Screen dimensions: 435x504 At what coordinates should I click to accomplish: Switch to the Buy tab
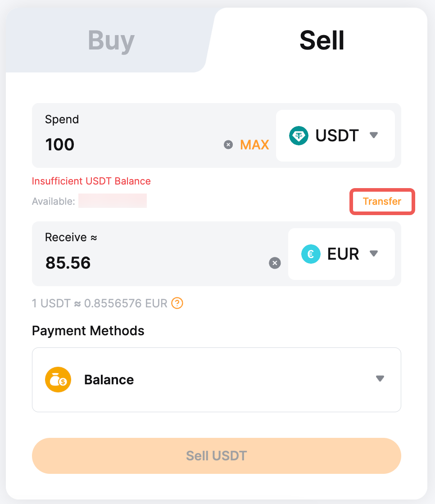pyautogui.click(x=111, y=40)
